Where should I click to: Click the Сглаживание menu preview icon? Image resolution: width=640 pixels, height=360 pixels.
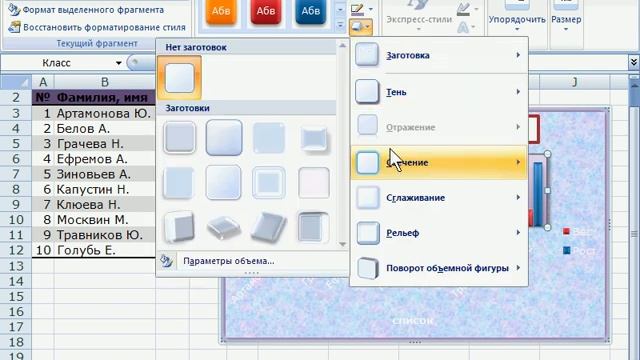pyautogui.click(x=368, y=198)
